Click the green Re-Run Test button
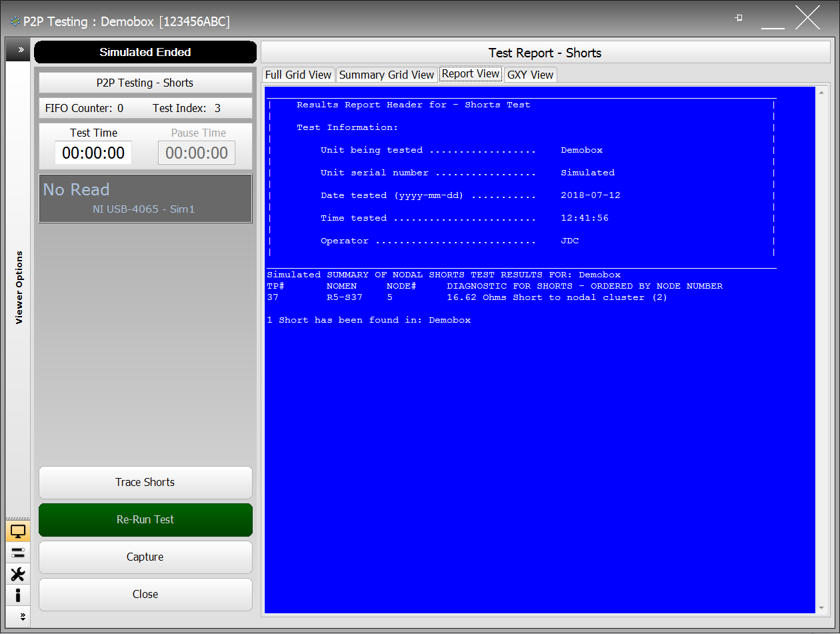This screenshot has width=840, height=634. (x=145, y=520)
